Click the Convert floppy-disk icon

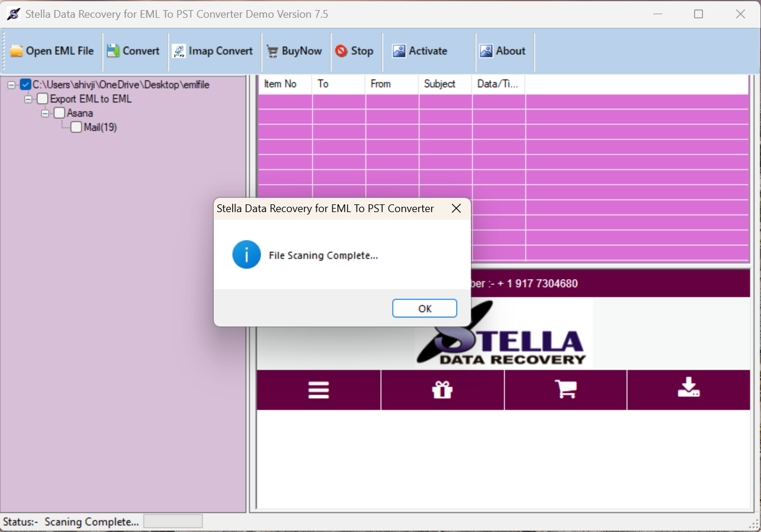(x=113, y=51)
